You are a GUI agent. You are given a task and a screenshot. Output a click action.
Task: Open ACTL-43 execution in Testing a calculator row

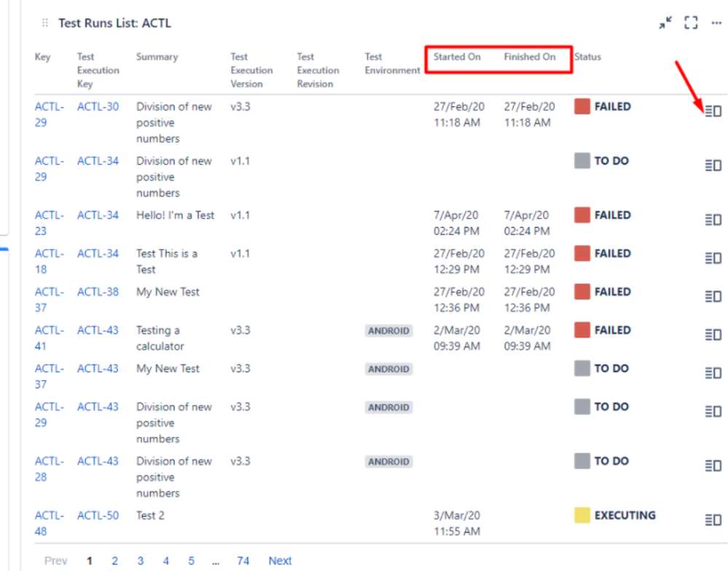(x=98, y=330)
